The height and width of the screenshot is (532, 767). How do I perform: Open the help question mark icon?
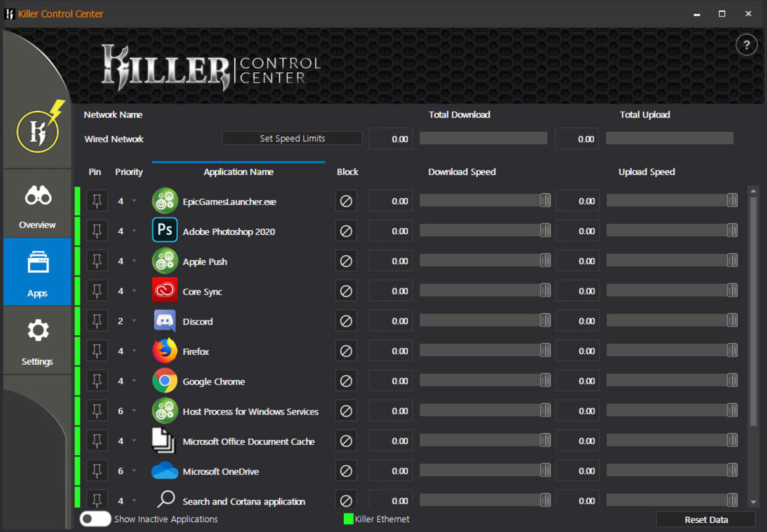[747, 45]
